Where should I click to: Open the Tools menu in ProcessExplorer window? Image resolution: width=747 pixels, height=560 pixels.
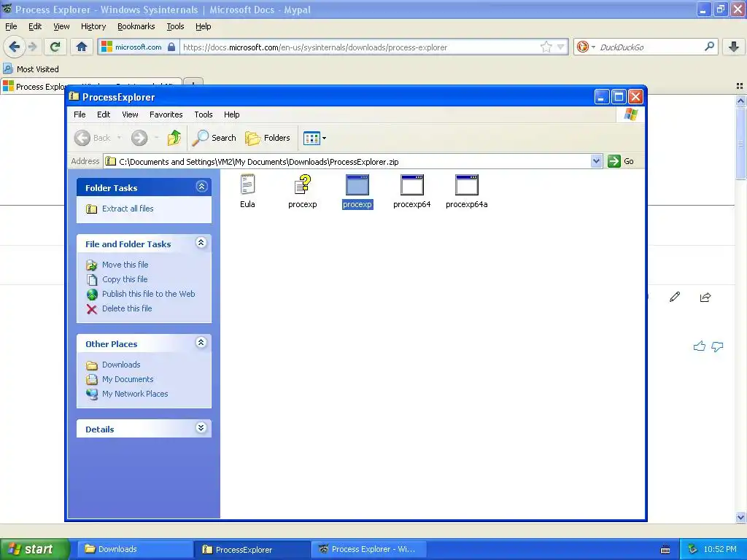(204, 114)
